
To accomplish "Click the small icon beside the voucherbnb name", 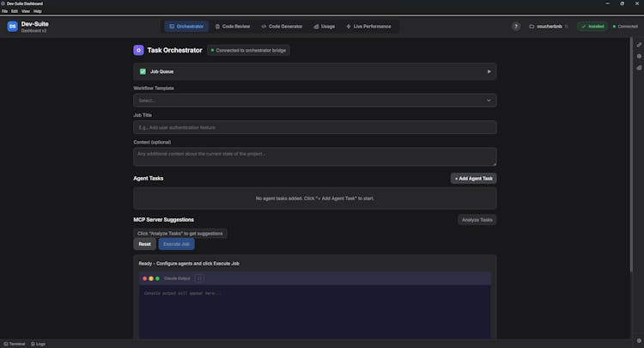I will (567, 27).
